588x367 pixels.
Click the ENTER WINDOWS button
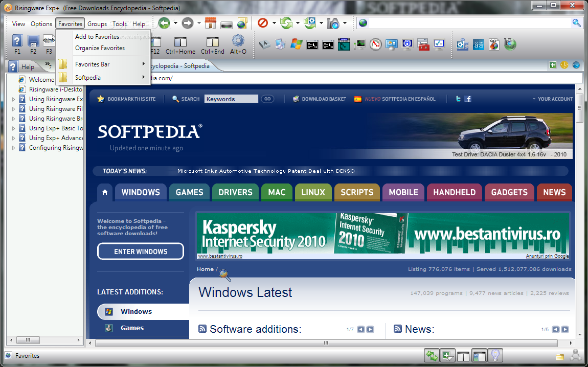click(x=141, y=251)
